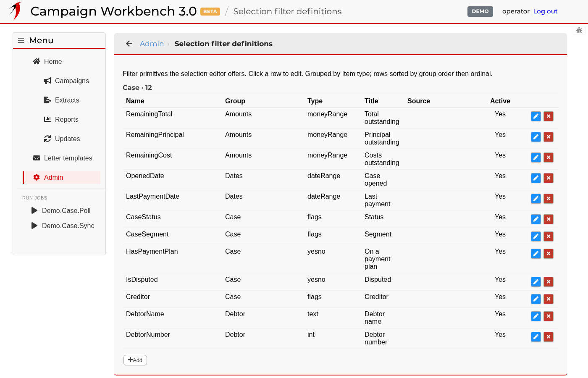Delete the RemainingTotal filter row
Viewport: 588px width, 378px height.
pos(549,116)
